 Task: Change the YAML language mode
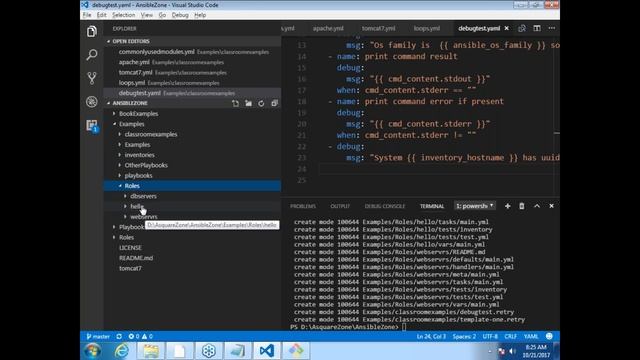(531, 336)
